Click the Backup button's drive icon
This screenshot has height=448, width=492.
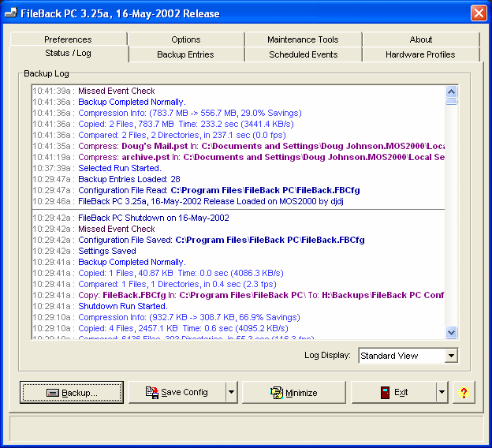point(52,393)
